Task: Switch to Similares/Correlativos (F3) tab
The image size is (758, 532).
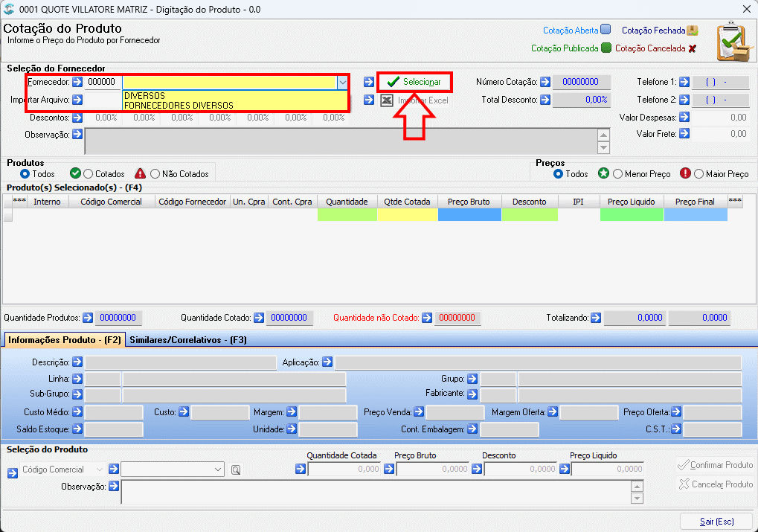Action: pyautogui.click(x=188, y=339)
